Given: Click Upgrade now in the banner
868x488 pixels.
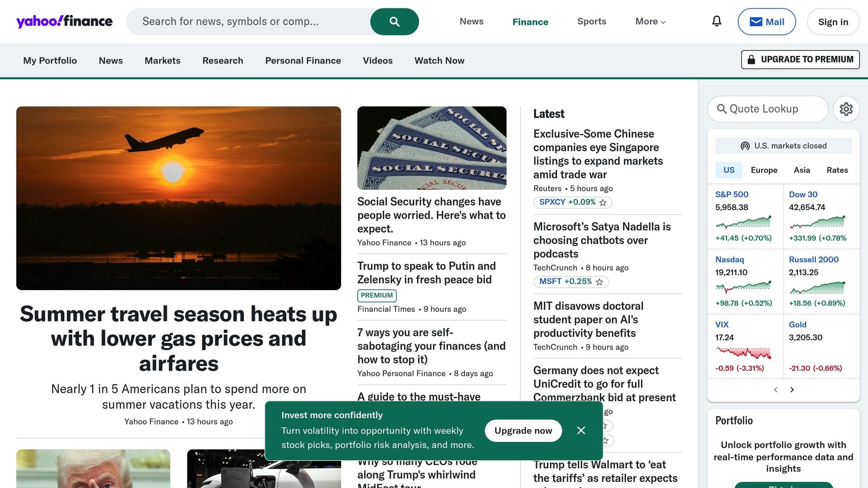Looking at the screenshot, I should pos(523,430).
